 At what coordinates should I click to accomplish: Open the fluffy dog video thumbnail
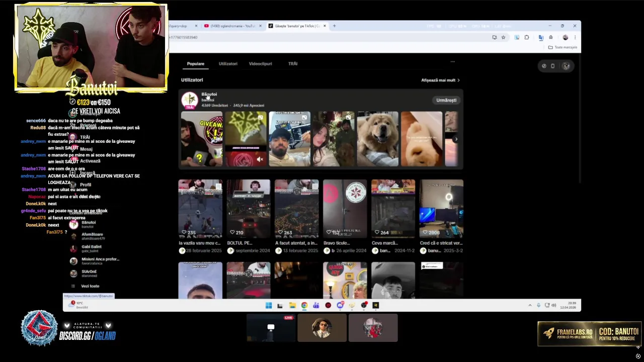click(x=378, y=139)
